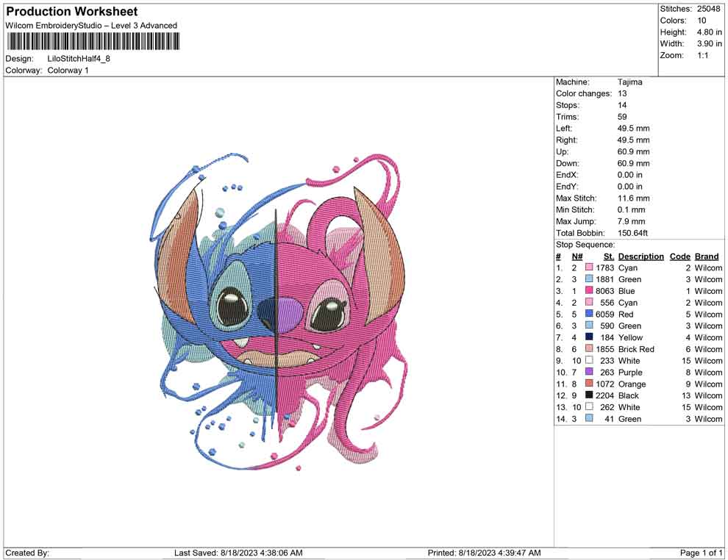This screenshot has height=560, width=728.
Task: Click the Black description in row 12
Action: (628, 395)
